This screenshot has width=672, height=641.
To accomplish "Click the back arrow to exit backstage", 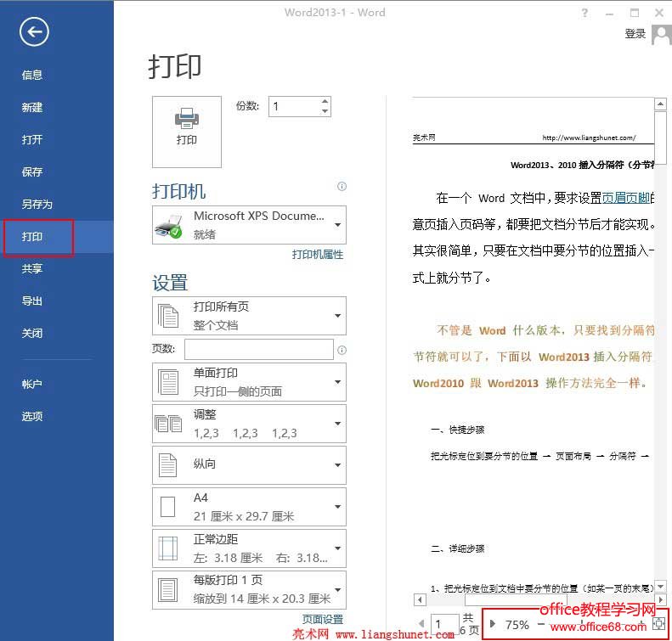I will [x=34, y=31].
